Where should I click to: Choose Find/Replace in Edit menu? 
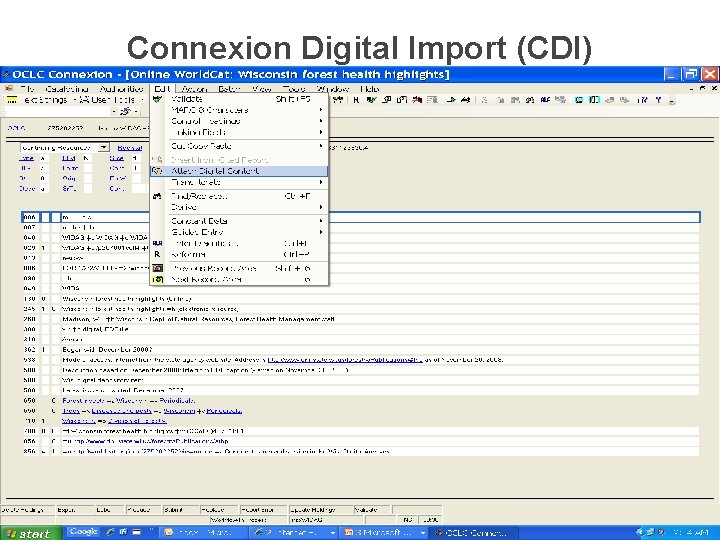click(239, 196)
